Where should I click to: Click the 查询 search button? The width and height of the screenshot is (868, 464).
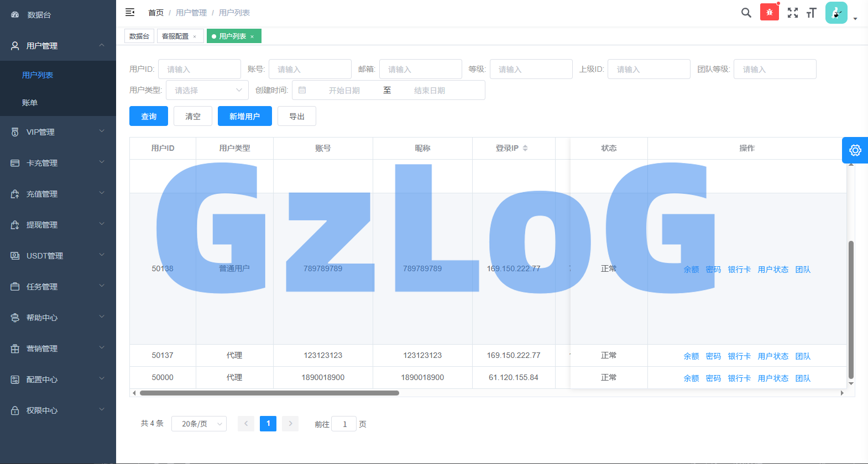[x=149, y=117]
